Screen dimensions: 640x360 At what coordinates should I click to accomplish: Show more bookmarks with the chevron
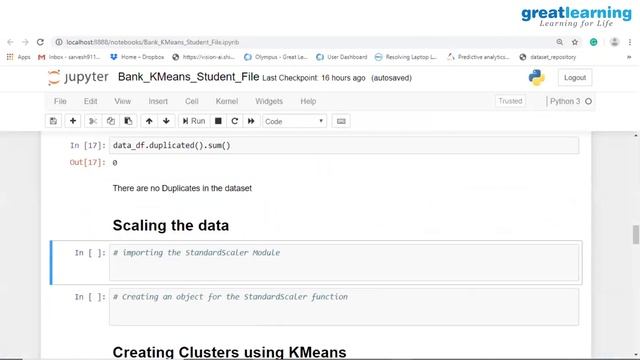[x=629, y=57]
